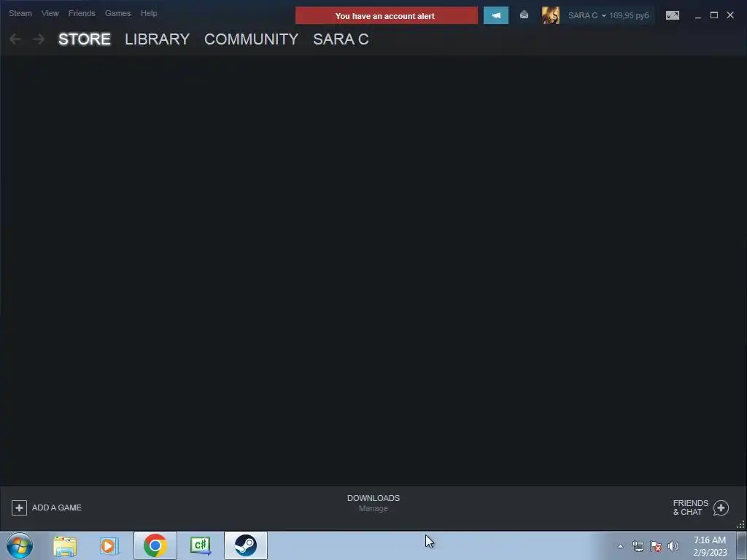Minimize the Steam window
The height and width of the screenshot is (560, 747).
(x=698, y=16)
